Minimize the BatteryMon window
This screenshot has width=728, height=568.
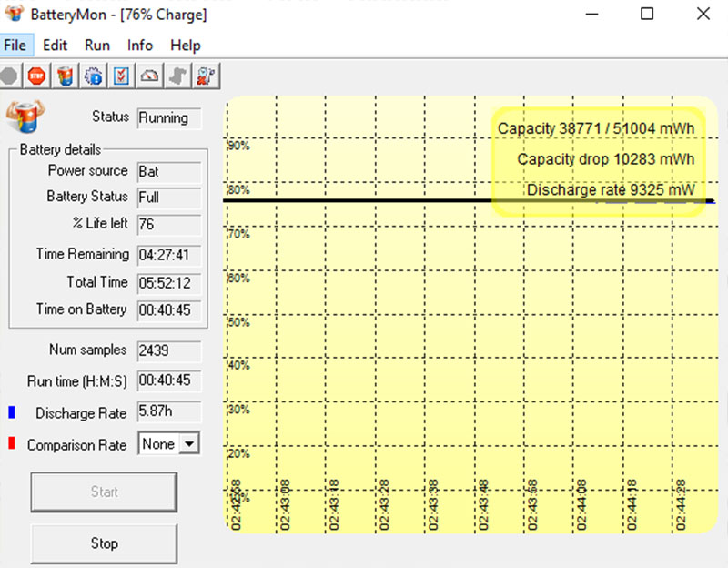point(591,14)
